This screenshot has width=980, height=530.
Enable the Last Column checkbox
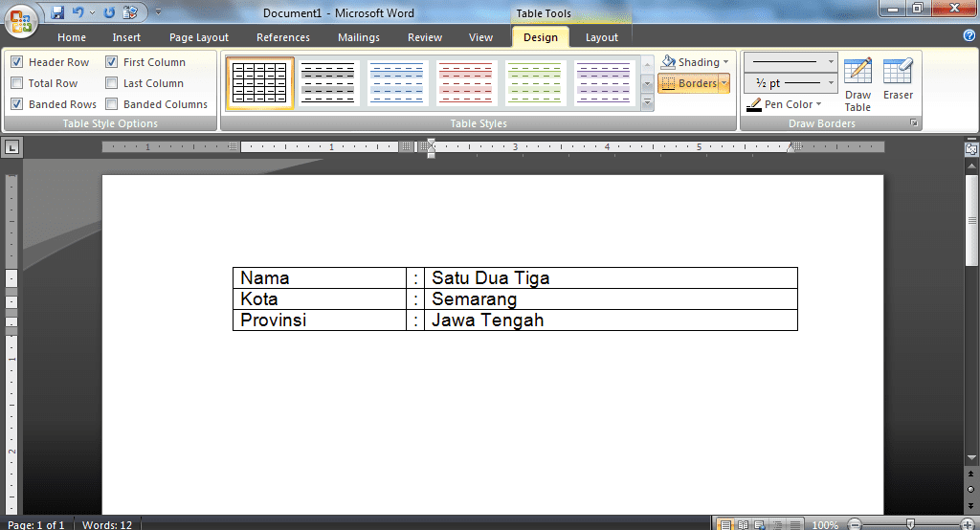tap(112, 83)
